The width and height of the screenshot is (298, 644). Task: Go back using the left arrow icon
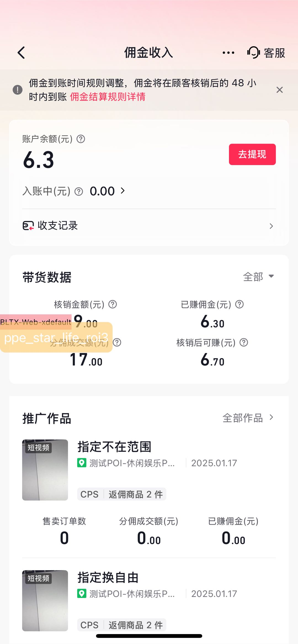click(x=21, y=53)
